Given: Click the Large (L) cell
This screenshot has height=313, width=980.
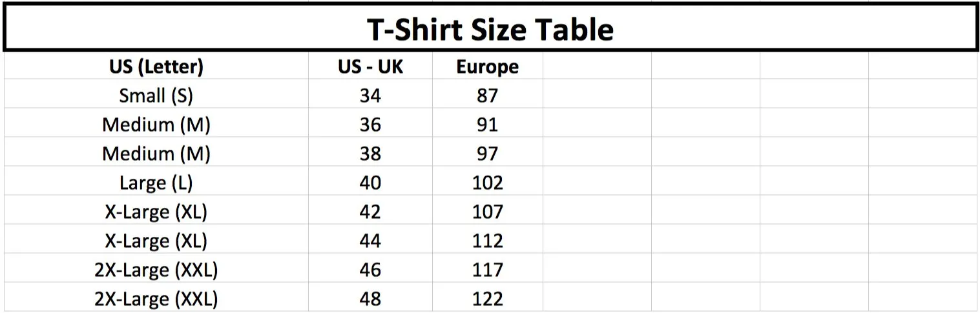Looking at the screenshot, I should 156,182.
